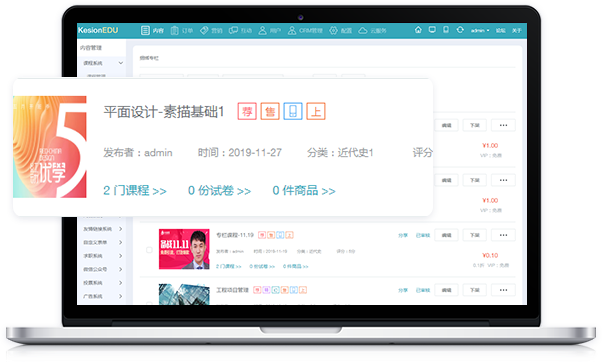Image resolution: width=602 pixels, height=362 pixels.
Task: Click the KesionEDU logo
Action: tap(98, 30)
